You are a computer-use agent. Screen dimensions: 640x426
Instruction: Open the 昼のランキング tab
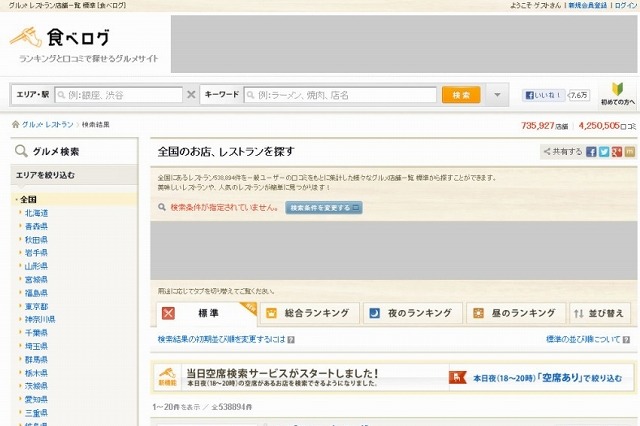pyautogui.click(x=516, y=313)
